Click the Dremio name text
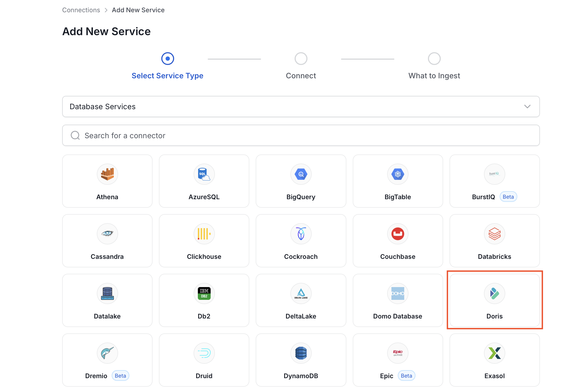 96,376
